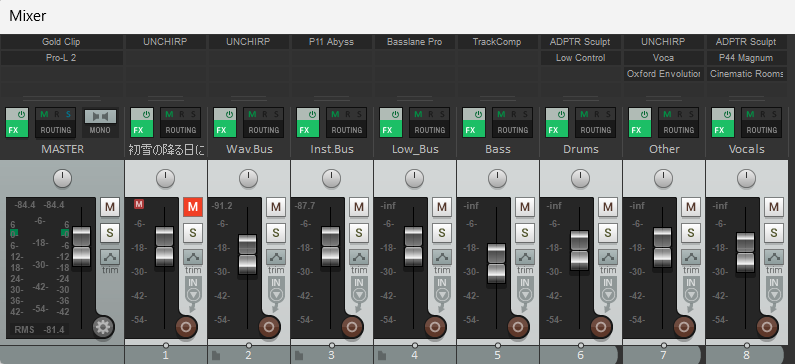This screenshot has width=795, height=364.
Task: Click the MASTER volume fader
Action: coord(81,246)
